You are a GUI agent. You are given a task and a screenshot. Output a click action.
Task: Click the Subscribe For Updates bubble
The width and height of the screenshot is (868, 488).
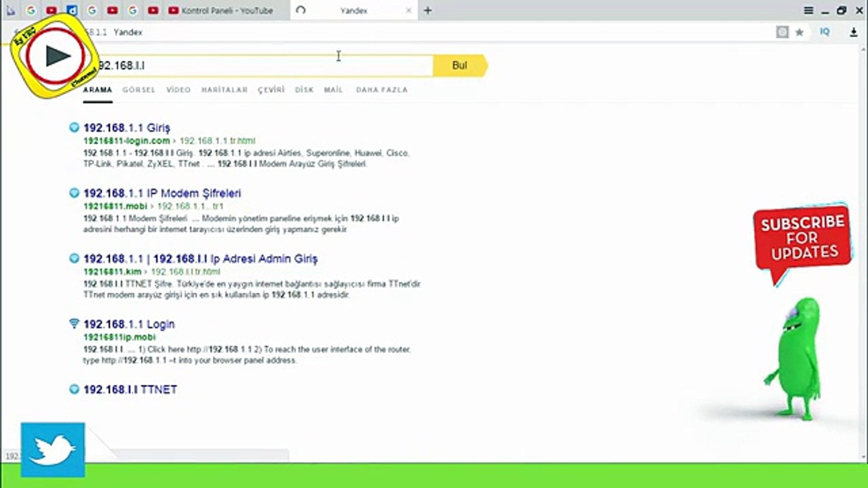coord(802,238)
